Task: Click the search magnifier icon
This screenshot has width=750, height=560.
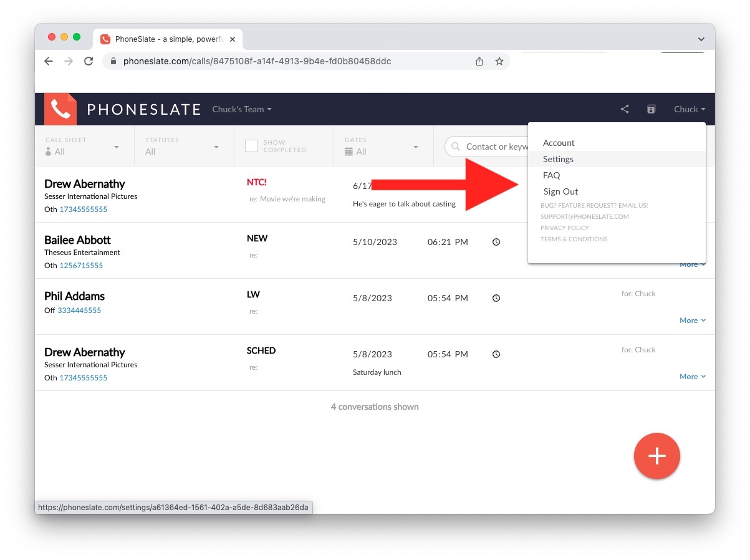Action: (456, 147)
